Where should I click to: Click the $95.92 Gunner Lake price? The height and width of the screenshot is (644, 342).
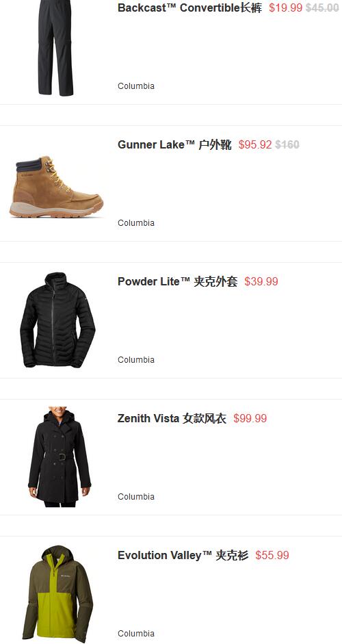coord(255,144)
